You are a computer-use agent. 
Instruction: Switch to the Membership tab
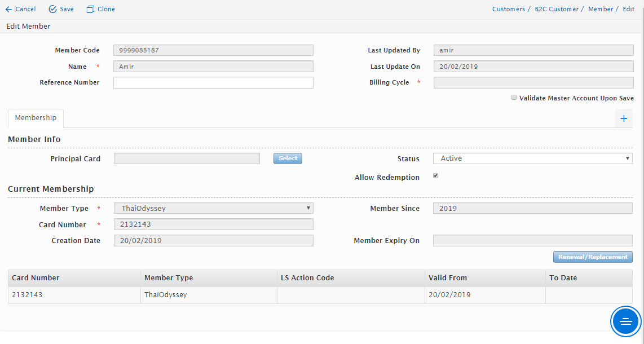tap(36, 118)
